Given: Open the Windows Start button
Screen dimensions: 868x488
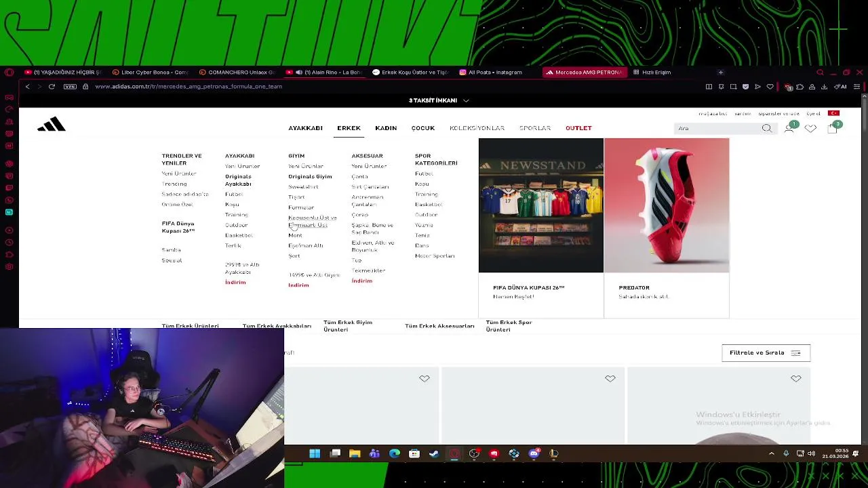Looking at the screenshot, I should [315, 453].
